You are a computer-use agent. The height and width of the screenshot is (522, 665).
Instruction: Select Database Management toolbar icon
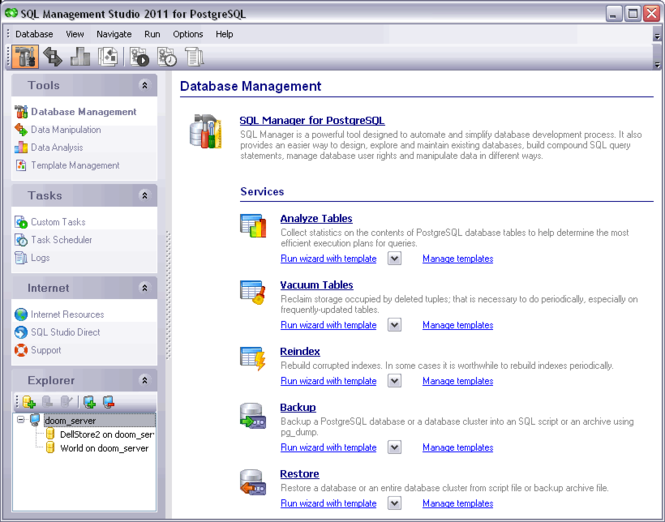pos(25,56)
